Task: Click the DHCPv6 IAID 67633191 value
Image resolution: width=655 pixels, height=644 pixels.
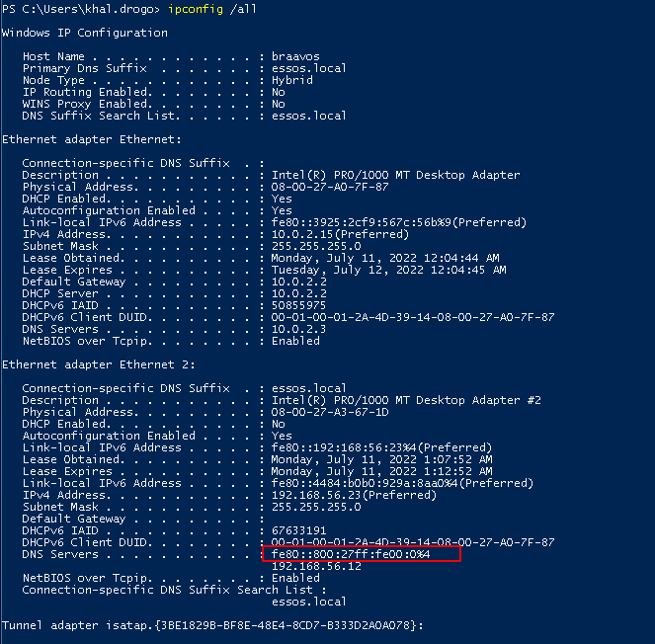Action: (298, 530)
